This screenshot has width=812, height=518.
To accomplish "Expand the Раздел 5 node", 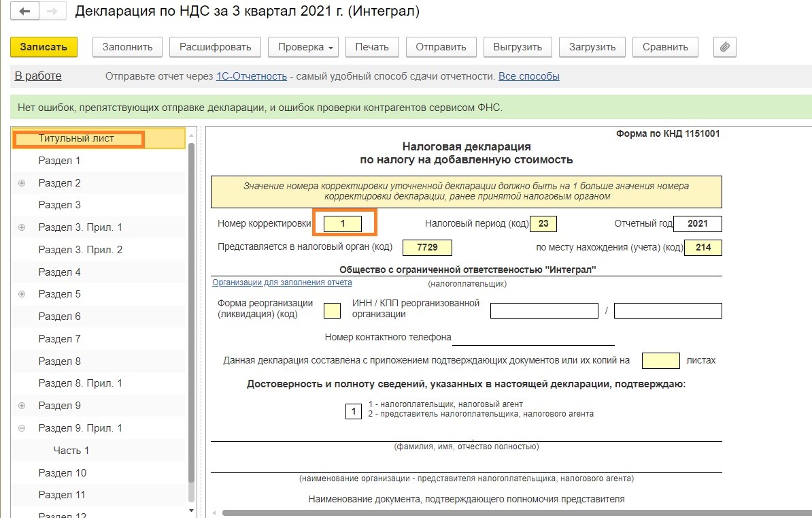I will [22, 294].
